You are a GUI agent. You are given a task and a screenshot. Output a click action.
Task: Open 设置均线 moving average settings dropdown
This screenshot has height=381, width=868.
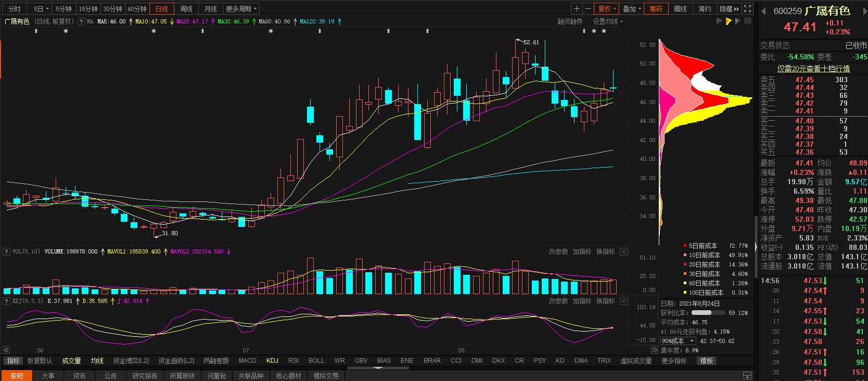click(608, 21)
